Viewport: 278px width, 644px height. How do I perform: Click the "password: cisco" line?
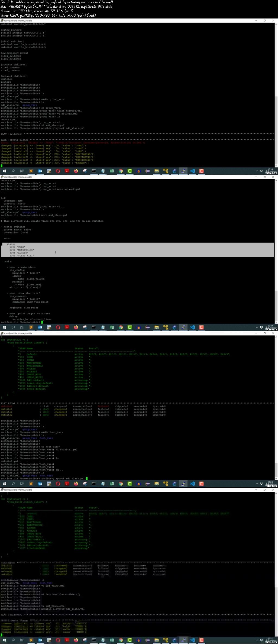tap(14, 204)
